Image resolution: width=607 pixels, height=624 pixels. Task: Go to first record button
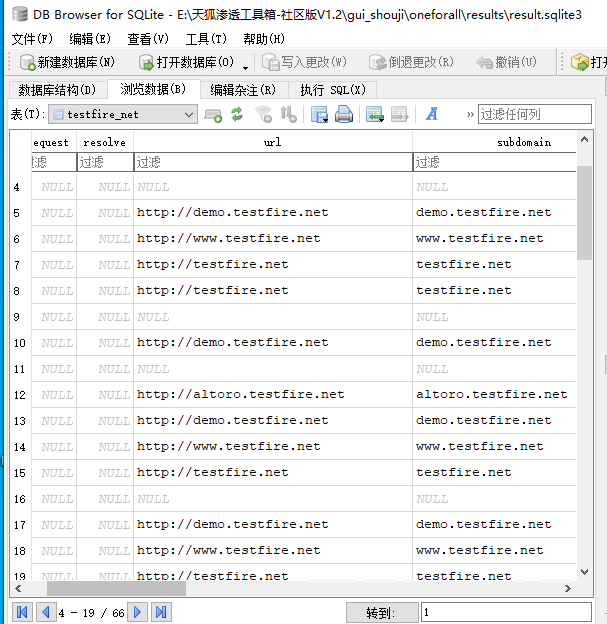pos(22,612)
